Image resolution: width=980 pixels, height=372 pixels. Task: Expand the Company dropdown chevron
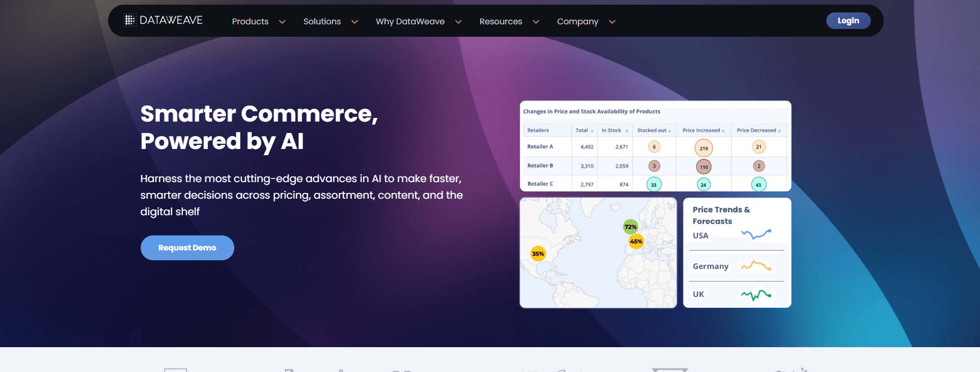(612, 22)
